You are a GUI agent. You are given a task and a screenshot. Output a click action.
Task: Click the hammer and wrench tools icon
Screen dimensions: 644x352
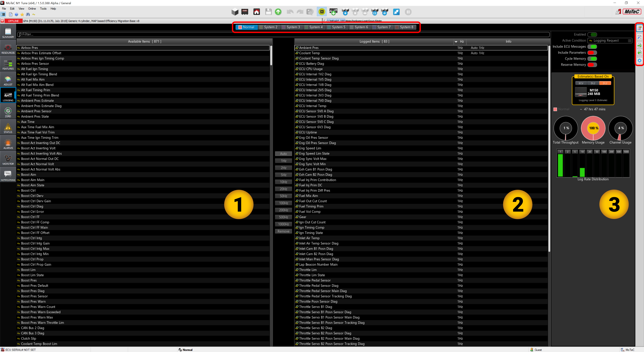click(639, 37)
